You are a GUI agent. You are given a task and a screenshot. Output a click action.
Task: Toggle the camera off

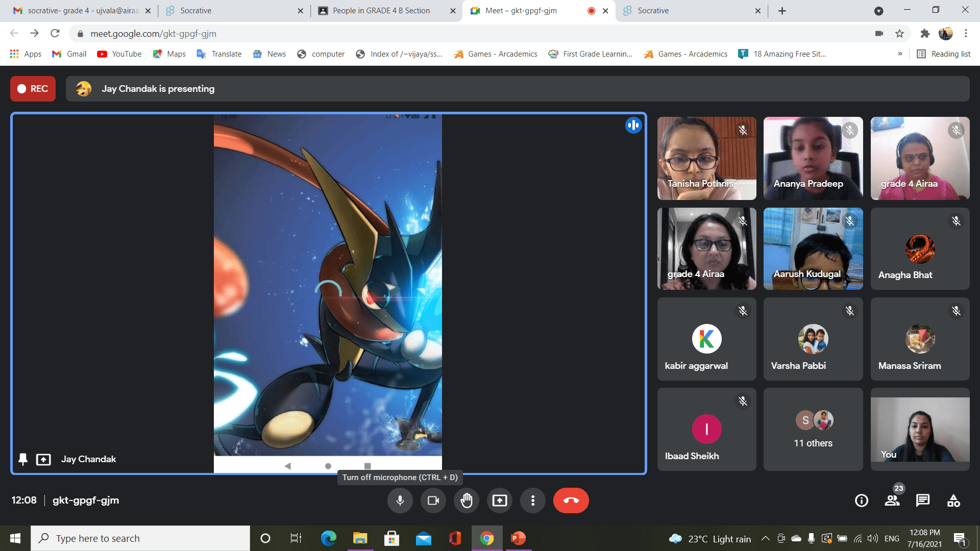tap(433, 500)
